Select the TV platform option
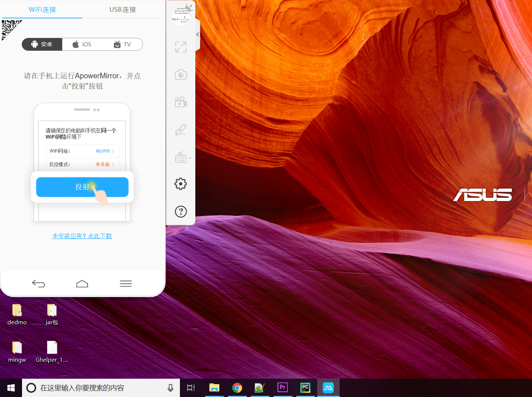Screen dimensions: 532x397 point(122,44)
